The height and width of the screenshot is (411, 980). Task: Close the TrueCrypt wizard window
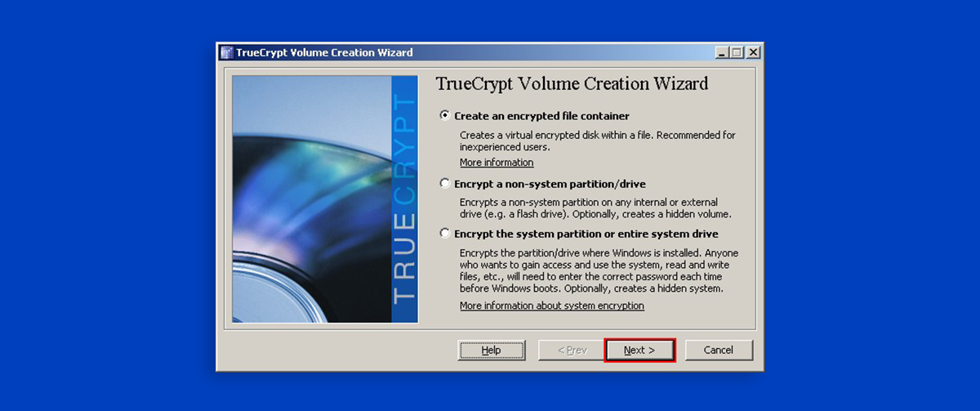752,52
